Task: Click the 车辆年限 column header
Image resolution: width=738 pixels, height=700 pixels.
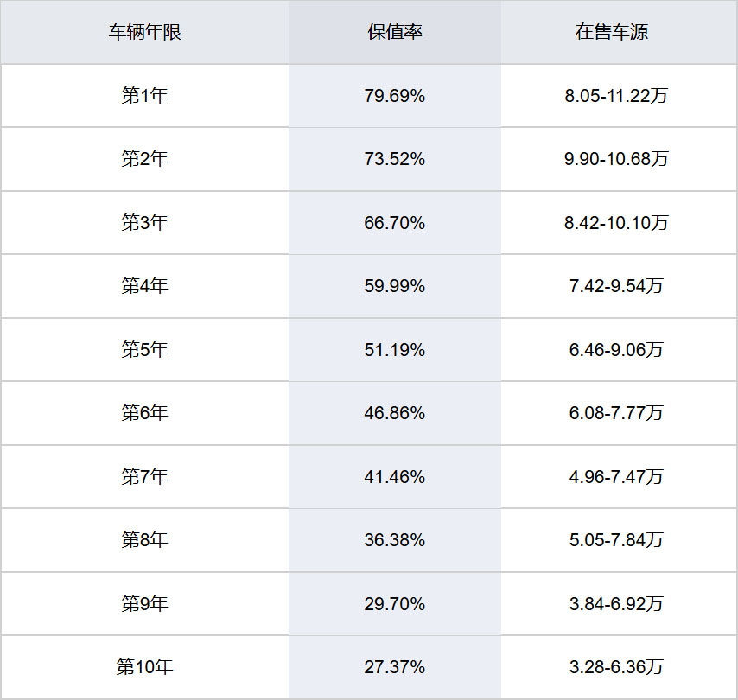Action: (x=144, y=33)
